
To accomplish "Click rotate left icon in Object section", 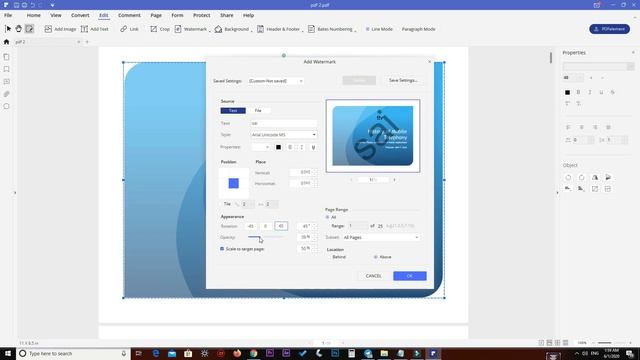I will tap(568, 178).
